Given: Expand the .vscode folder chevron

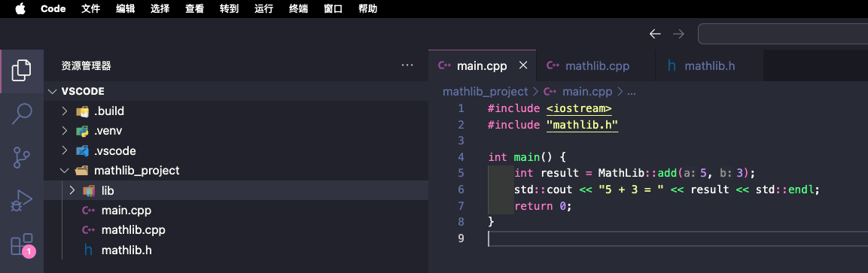Looking at the screenshot, I should 65,151.
